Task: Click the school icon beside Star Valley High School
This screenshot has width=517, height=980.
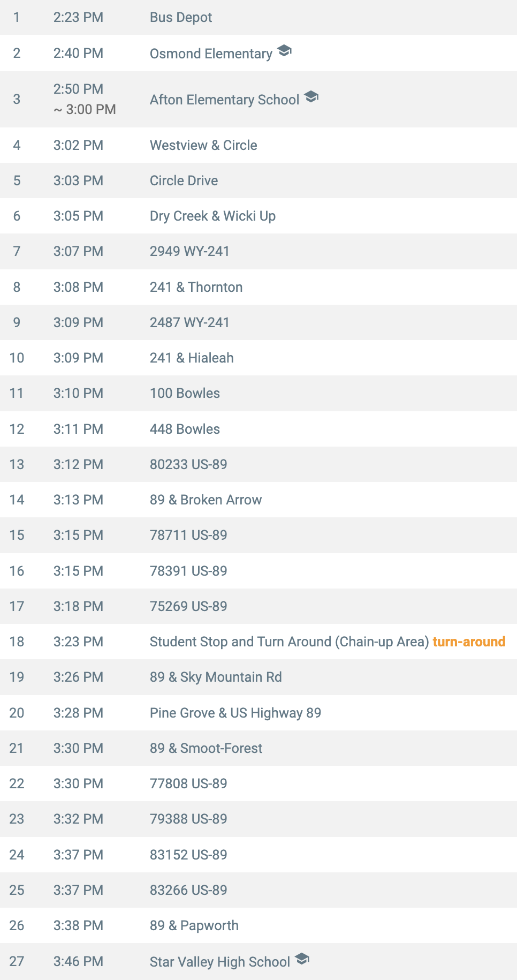Action: click(x=302, y=959)
